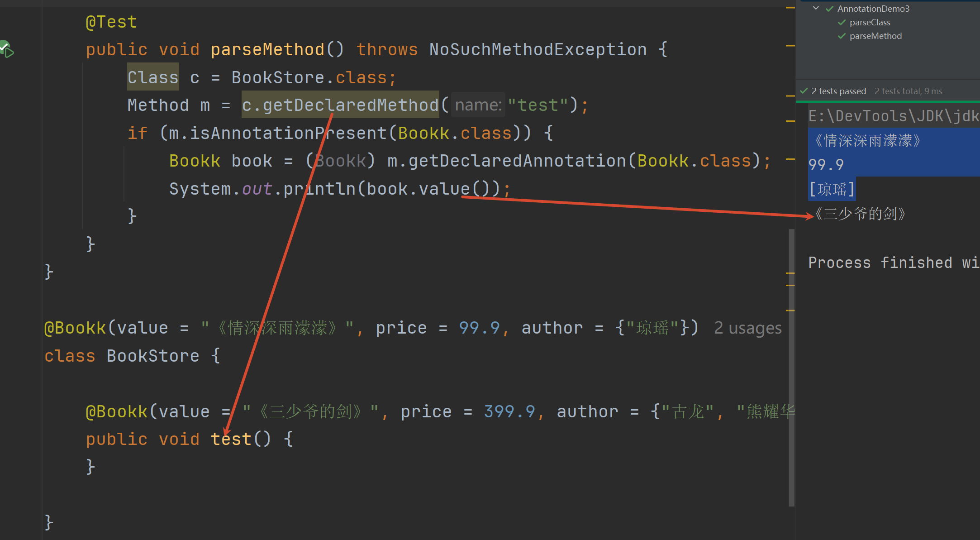Click the run test gutter icon beside parseMethod

pyautogui.click(x=6, y=49)
